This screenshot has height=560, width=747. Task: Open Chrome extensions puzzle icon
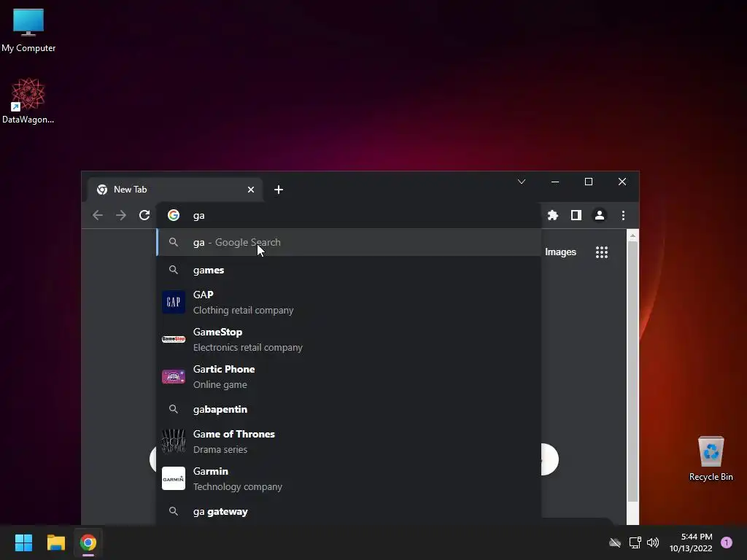click(x=553, y=215)
